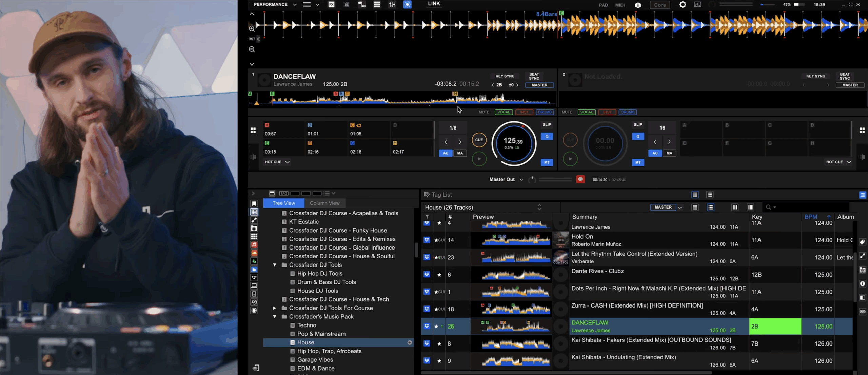Select MIDI in top bar
This screenshot has height=375, width=868.
[x=620, y=5]
